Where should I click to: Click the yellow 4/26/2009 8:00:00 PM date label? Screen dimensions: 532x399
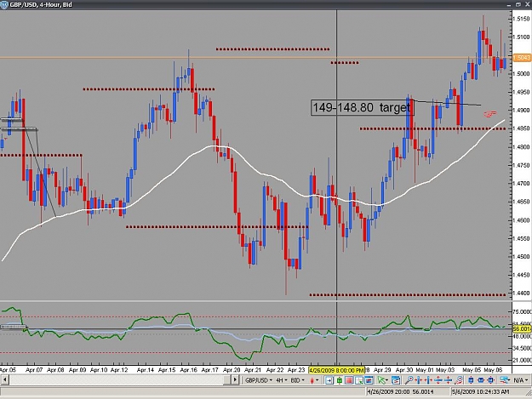[336, 370]
